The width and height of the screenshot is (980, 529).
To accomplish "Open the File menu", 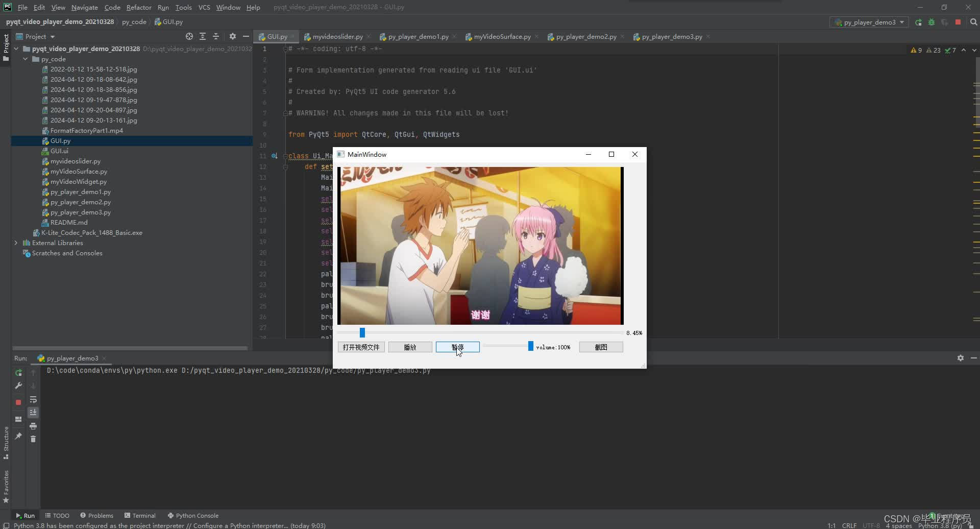I will [x=22, y=7].
